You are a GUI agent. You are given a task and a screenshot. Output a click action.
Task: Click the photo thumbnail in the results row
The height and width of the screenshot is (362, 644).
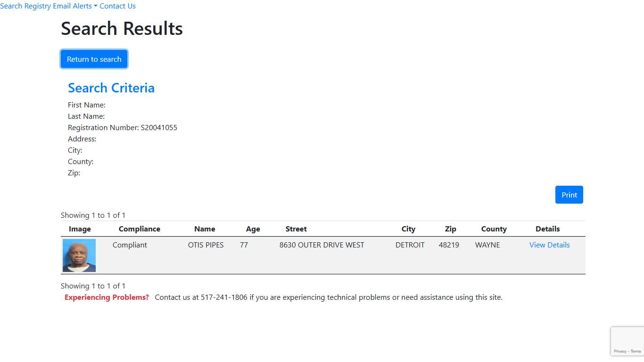point(79,255)
